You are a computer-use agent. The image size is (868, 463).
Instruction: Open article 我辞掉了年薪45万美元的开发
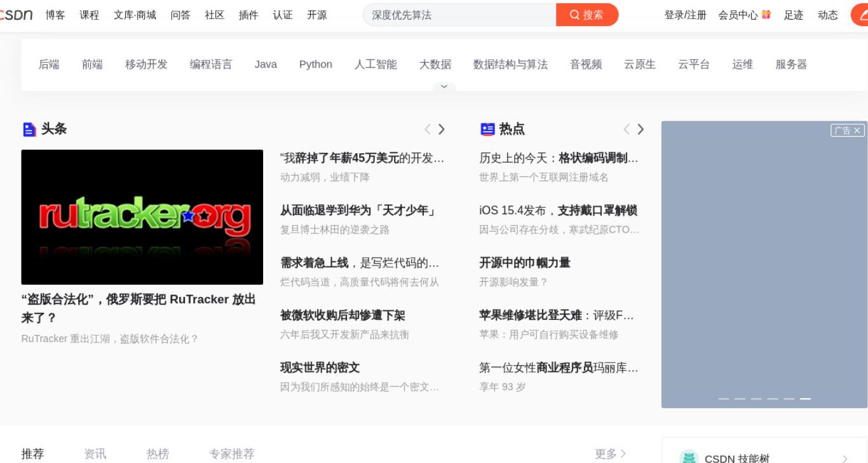pos(362,158)
